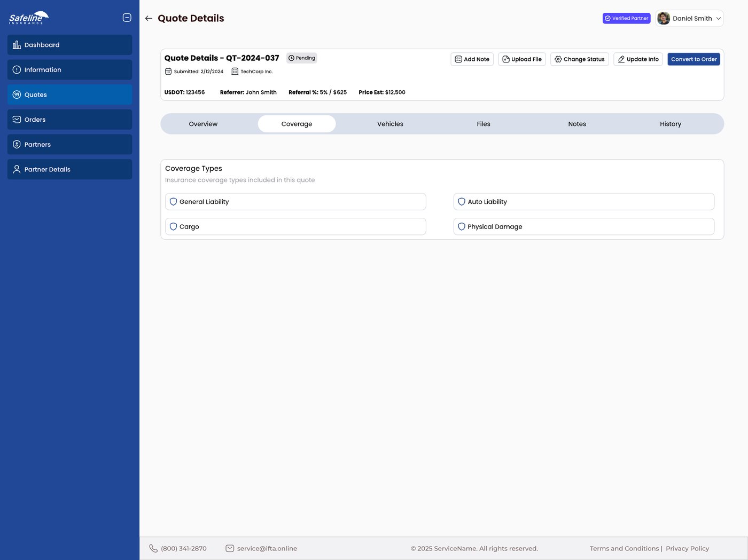This screenshot has width=748, height=560.
Task: Open the Change Status button
Action: (580, 59)
